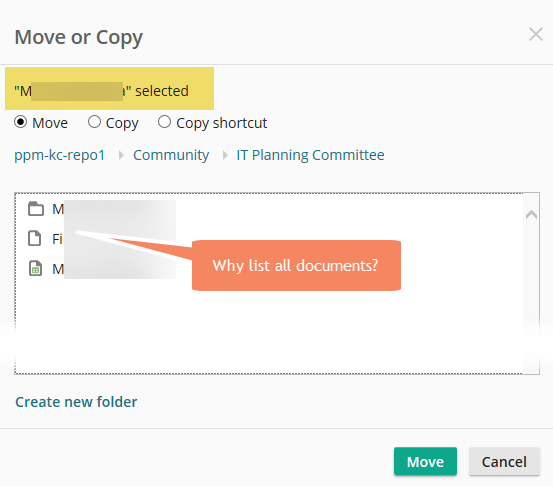
Task: Navigate to Community breadcrumb
Action: point(171,155)
